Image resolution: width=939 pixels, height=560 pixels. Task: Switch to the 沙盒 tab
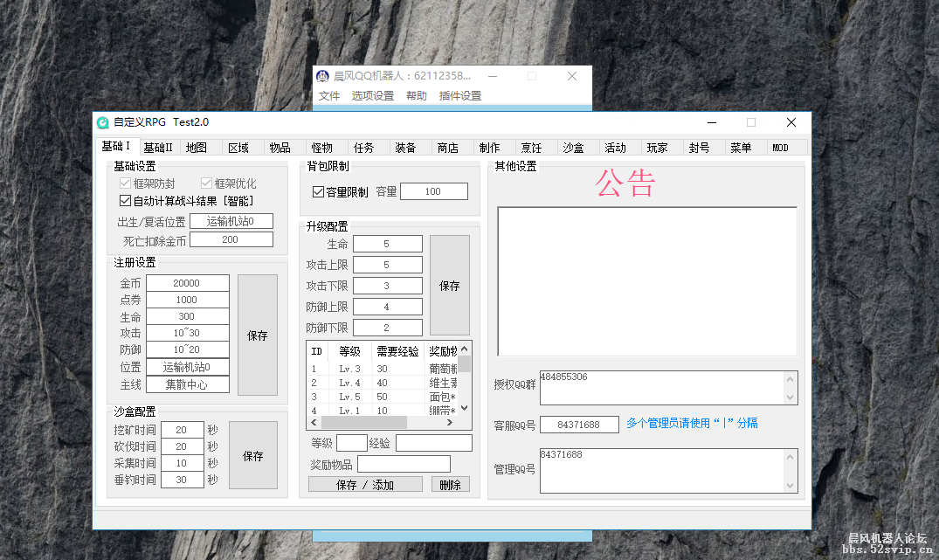click(x=575, y=147)
